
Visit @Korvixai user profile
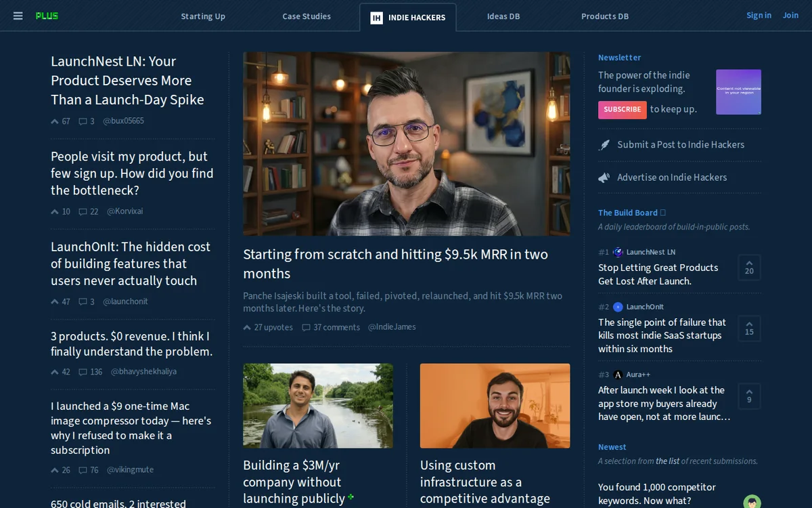(x=125, y=211)
